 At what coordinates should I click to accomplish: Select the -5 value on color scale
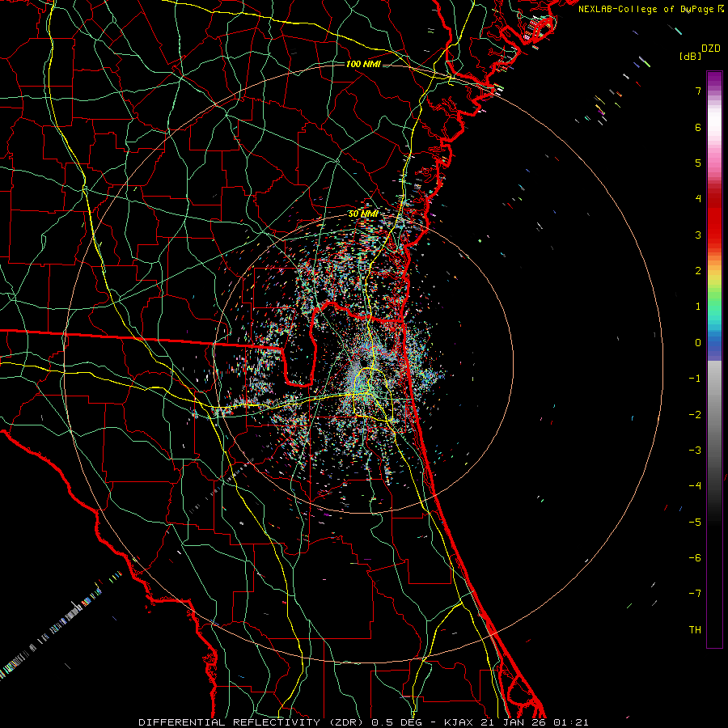695,522
